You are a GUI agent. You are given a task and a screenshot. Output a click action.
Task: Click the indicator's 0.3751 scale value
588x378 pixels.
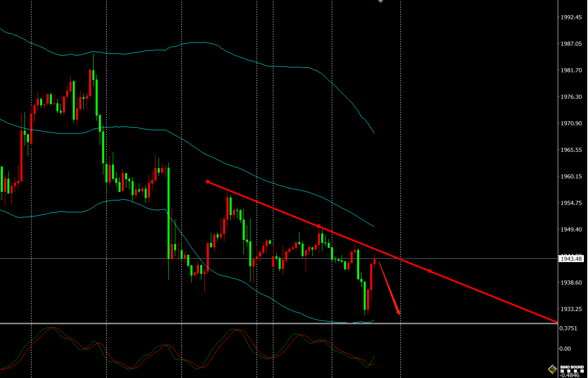pos(568,328)
